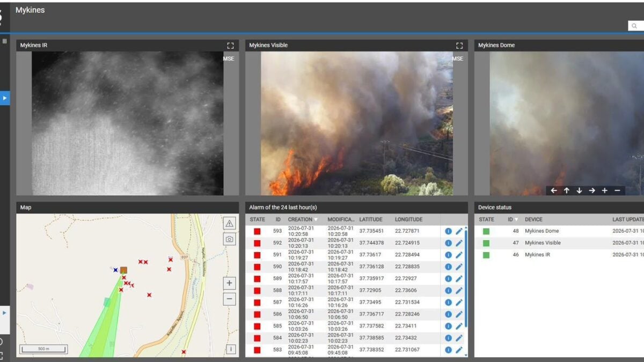
Task: Open info for alarm 591
Action: coord(448,255)
